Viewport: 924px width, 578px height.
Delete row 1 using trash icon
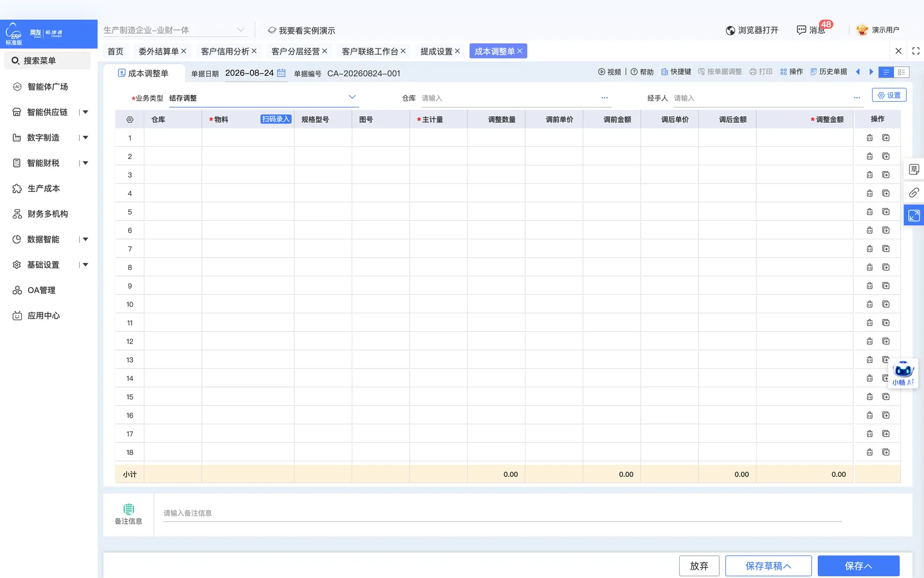(870, 138)
